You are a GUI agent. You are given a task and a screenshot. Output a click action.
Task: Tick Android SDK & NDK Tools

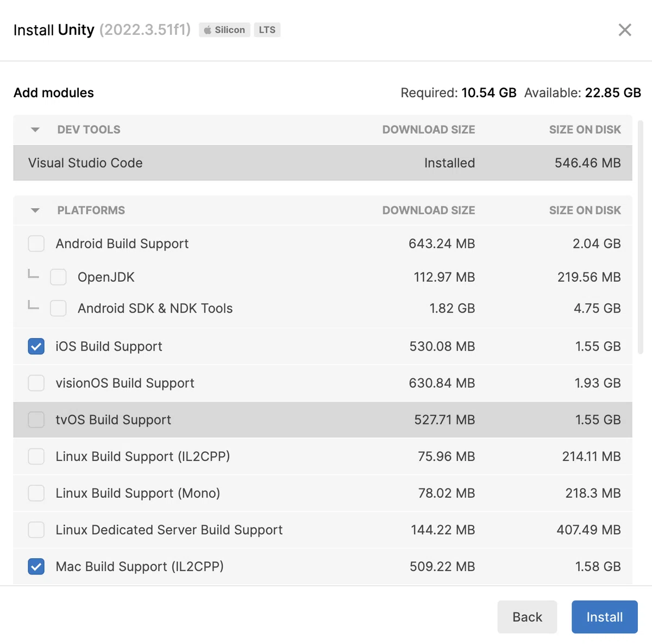click(58, 308)
